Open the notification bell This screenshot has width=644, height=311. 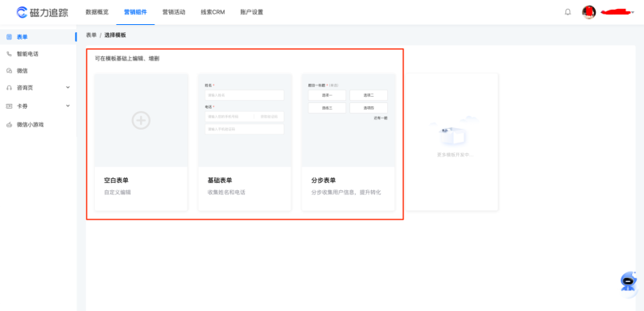pyautogui.click(x=568, y=12)
